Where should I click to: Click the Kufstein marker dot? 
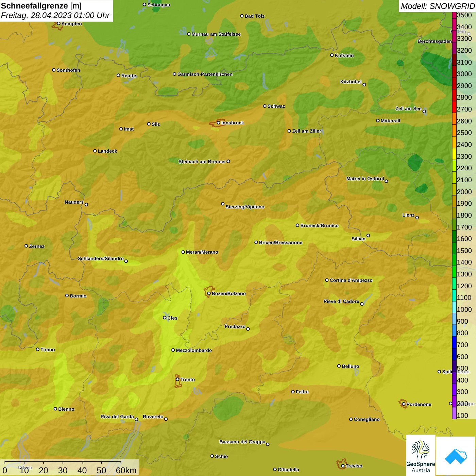332,55
